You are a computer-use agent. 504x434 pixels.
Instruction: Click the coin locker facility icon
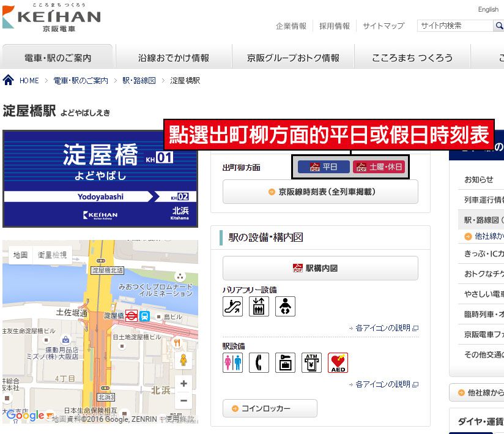click(x=286, y=362)
